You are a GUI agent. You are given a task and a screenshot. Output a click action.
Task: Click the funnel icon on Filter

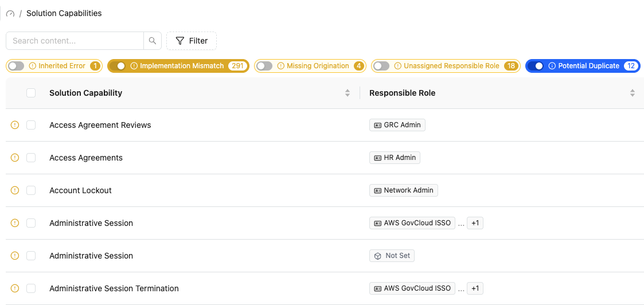pos(180,41)
